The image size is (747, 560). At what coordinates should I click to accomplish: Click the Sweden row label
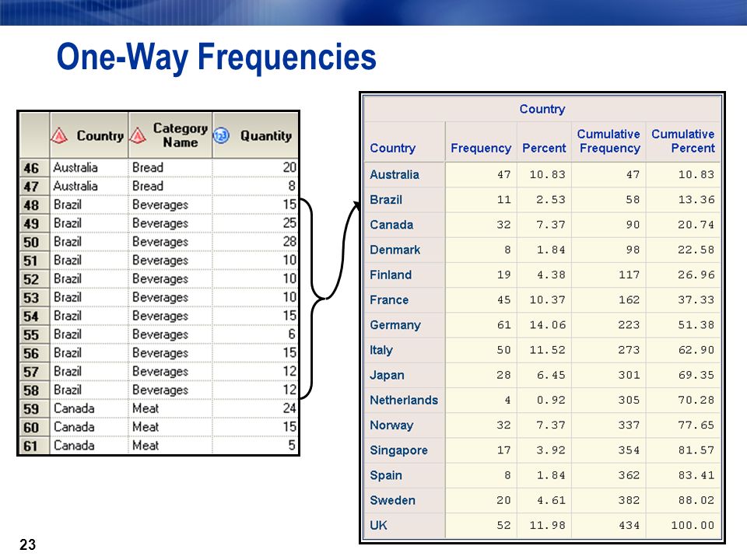(x=392, y=500)
